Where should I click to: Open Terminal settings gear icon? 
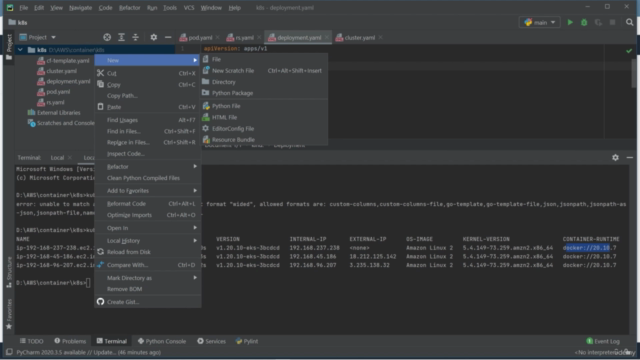point(615,158)
